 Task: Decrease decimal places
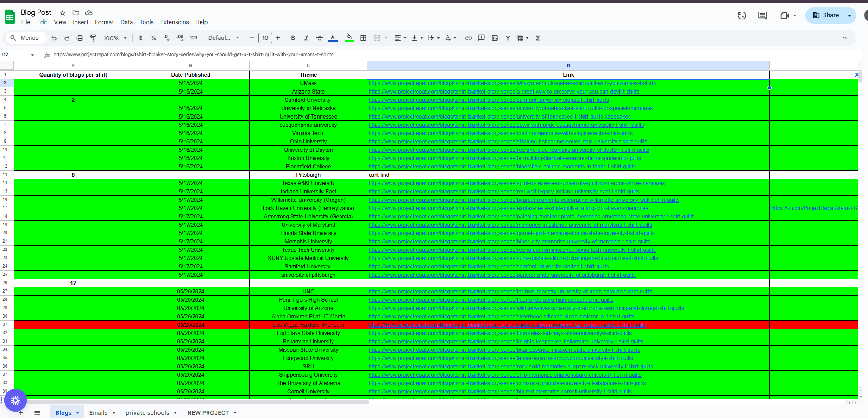point(167,38)
